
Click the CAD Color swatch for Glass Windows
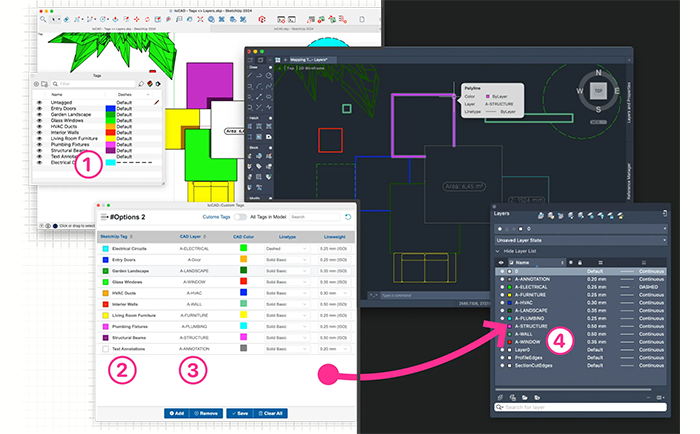243,282
